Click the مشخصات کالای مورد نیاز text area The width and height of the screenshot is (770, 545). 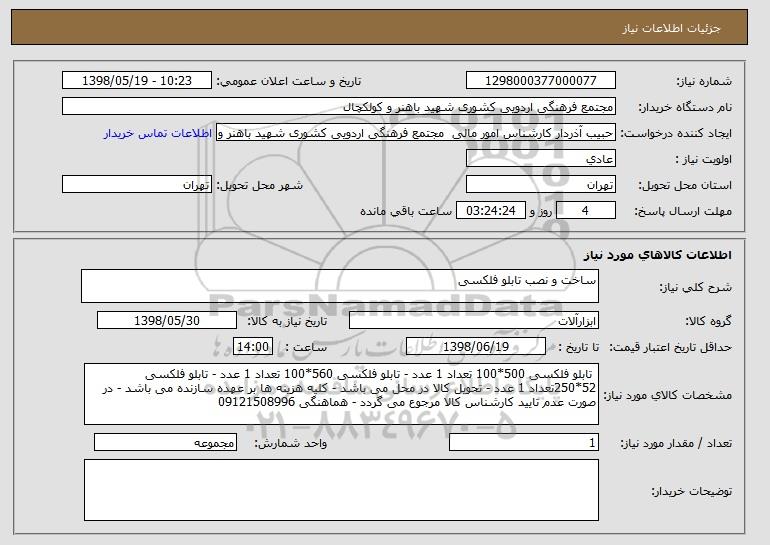(341, 394)
